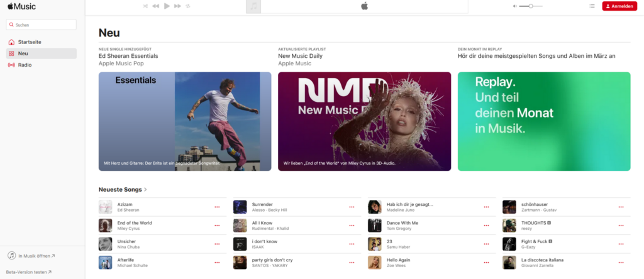Toggle shuffle playback icon
Screen dimensions: 644x279
(x=145, y=6)
